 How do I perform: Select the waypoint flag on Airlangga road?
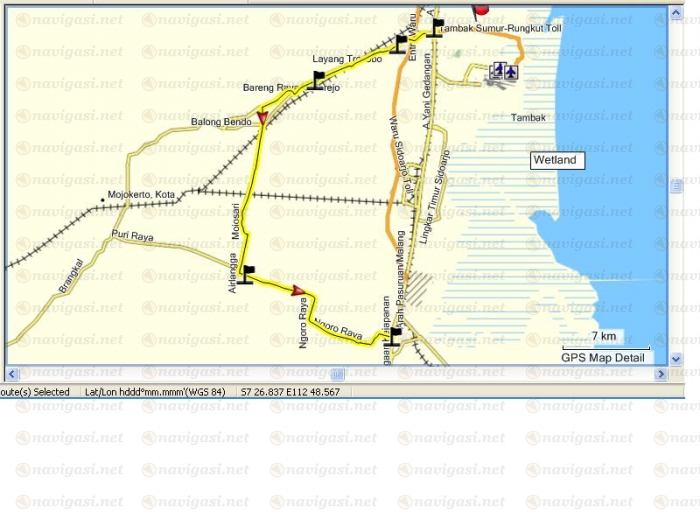click(247, 274)
